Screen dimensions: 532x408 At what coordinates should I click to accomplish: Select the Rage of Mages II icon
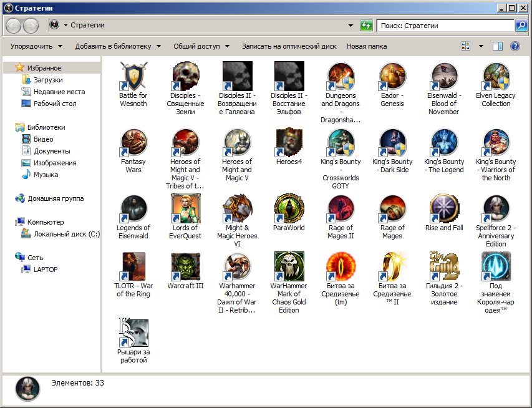coord(341,208)
